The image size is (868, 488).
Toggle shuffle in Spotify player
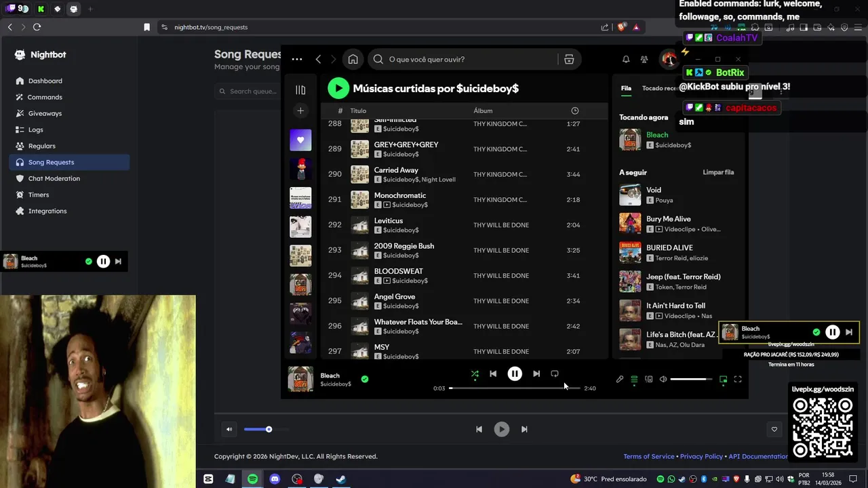pos(475,373)
